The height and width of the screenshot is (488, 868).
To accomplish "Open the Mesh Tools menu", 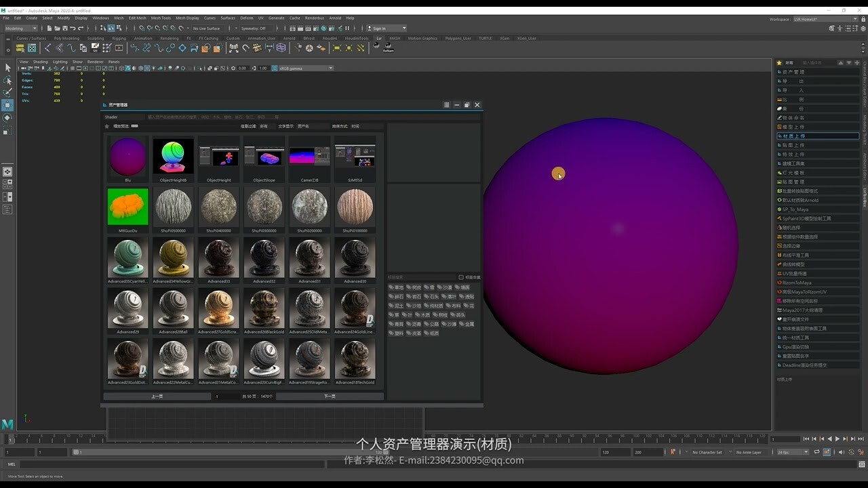I will tap(161, 18).
